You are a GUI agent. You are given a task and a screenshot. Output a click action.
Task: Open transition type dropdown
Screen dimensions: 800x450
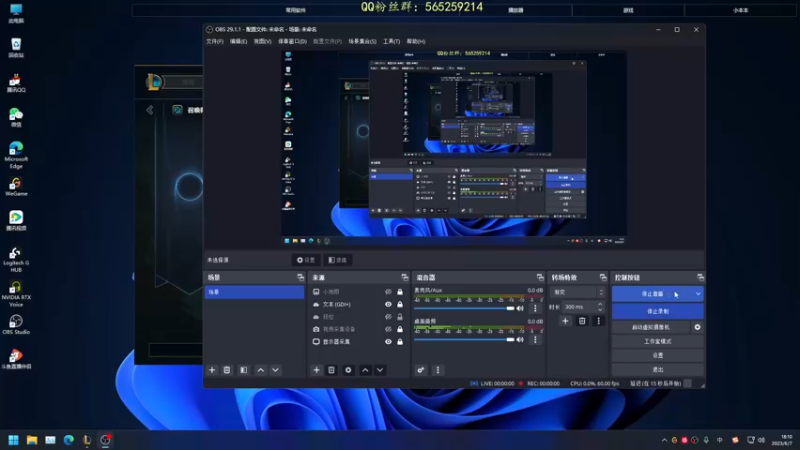(x=578, y=292)
